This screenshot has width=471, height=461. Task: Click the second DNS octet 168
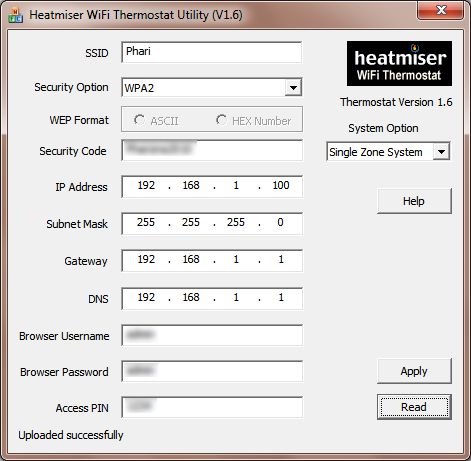pyautogui.click(x=191, y=297)
